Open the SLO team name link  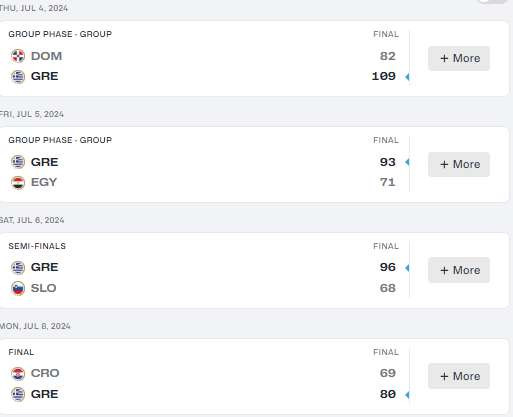tap(44, 288)
